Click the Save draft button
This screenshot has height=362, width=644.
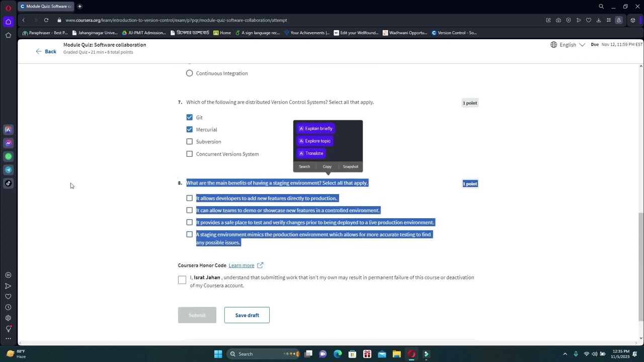pos(247,315)
